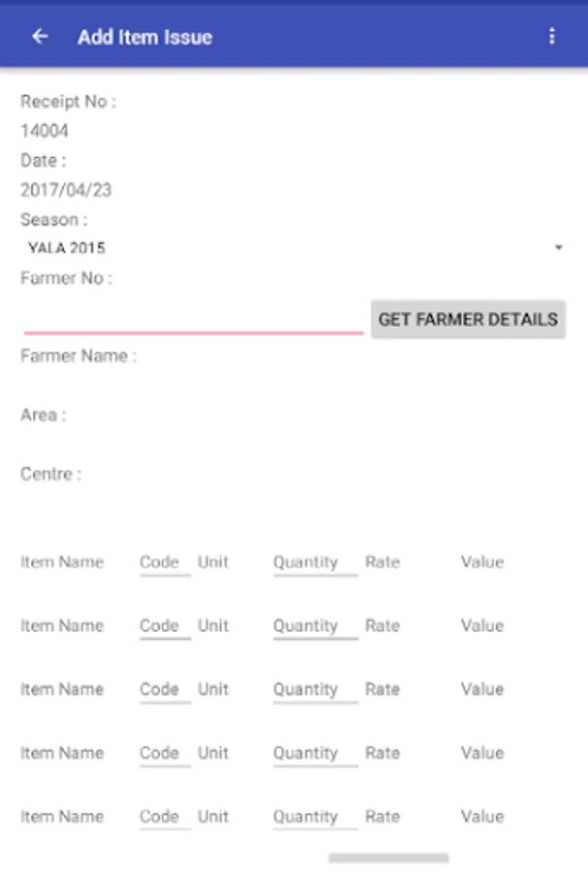Tap the third row Code field
588x878 pixels.
pos(164,690)
